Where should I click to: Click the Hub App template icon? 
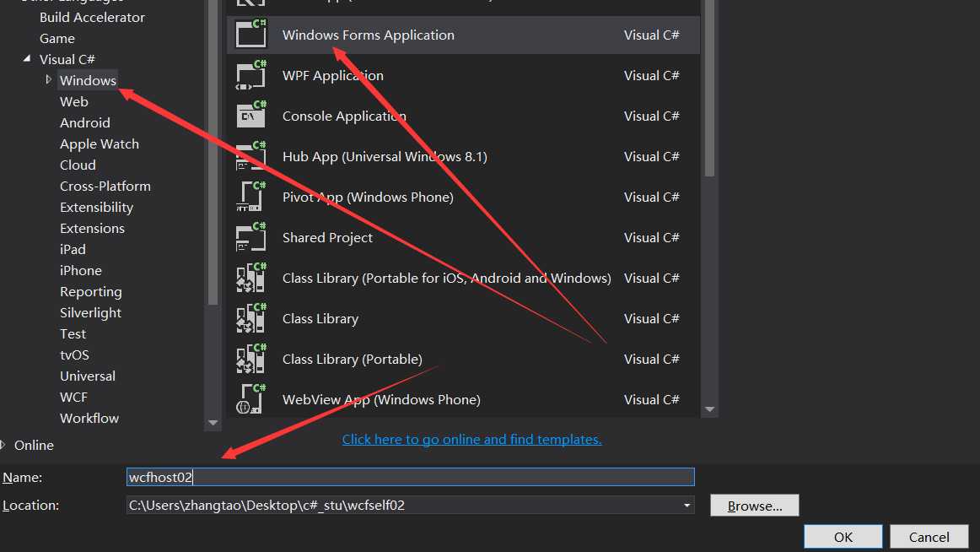click(250, 155)
